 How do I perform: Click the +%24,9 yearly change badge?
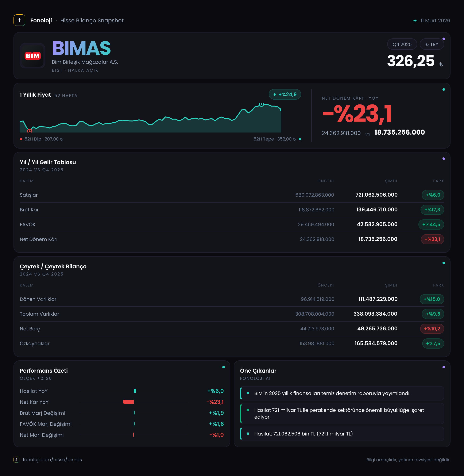[x=285, y=94]
